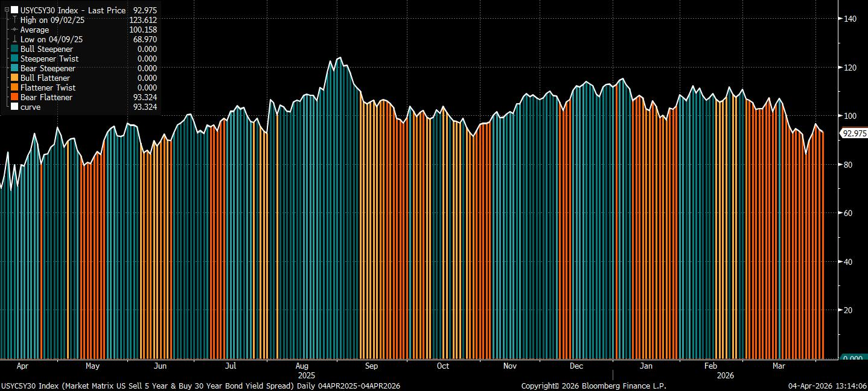Select the 'Bull Flattener' legend label

[x=45, y=78]
